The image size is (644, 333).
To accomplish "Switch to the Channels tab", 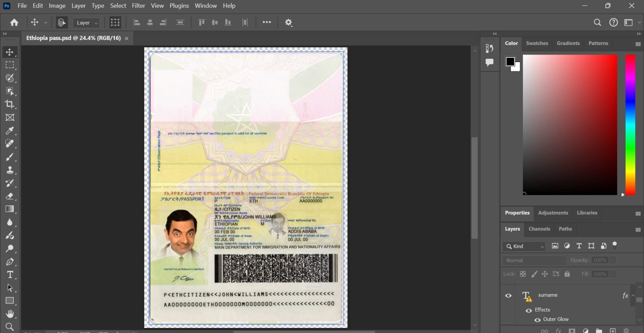I will [539, 229].
